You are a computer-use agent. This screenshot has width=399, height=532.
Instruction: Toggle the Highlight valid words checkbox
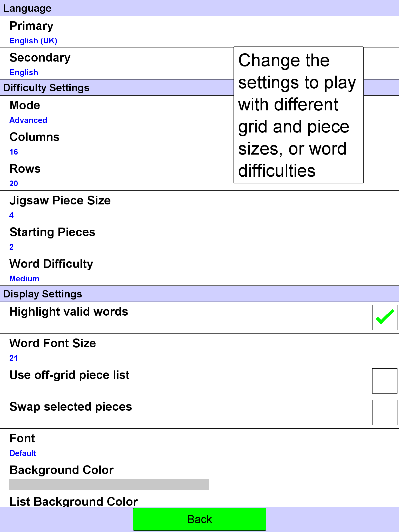(x=384, y=317)
